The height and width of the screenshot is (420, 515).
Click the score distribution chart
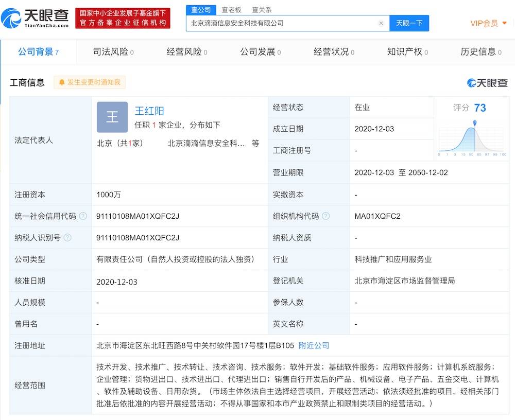[x=471, y=138]
